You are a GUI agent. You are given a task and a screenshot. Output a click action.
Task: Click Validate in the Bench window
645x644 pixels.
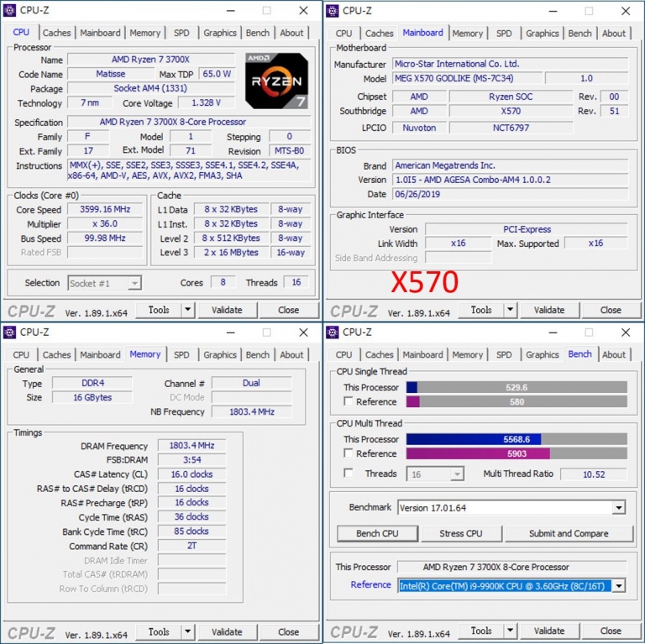point(549,631)
